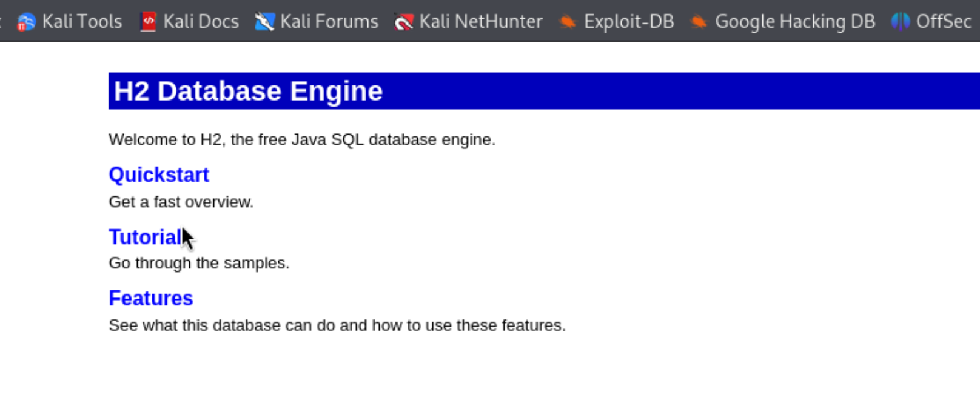Click the H2 Database Engine heading

248,91
